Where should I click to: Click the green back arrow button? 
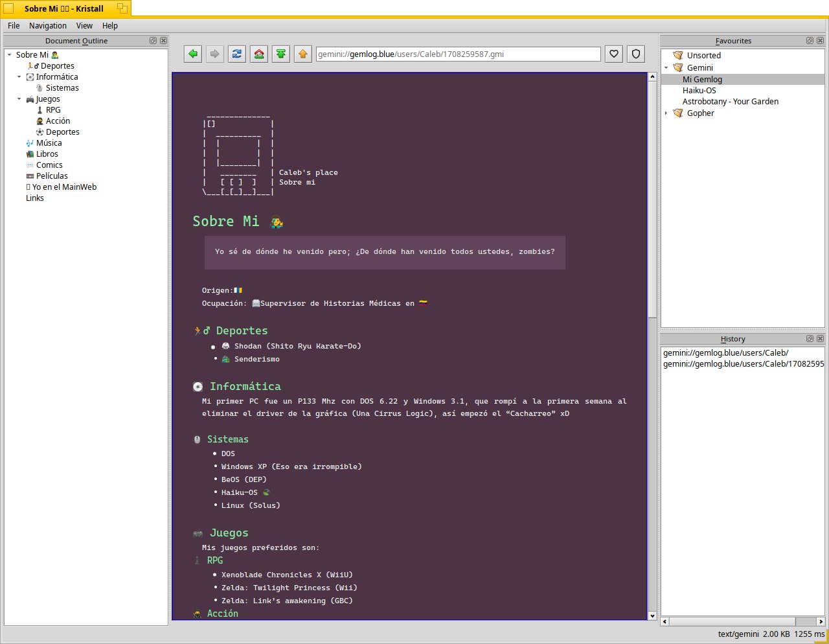pos(193,54)
